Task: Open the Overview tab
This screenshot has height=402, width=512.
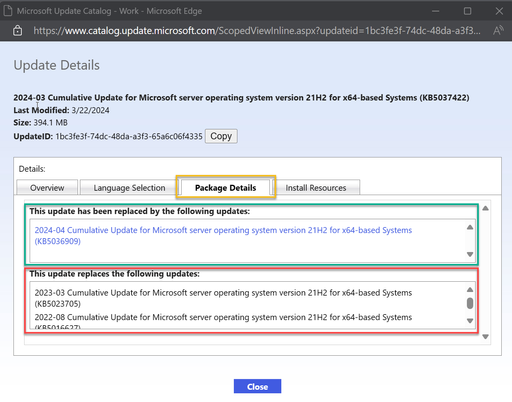Action: (47, 188)
